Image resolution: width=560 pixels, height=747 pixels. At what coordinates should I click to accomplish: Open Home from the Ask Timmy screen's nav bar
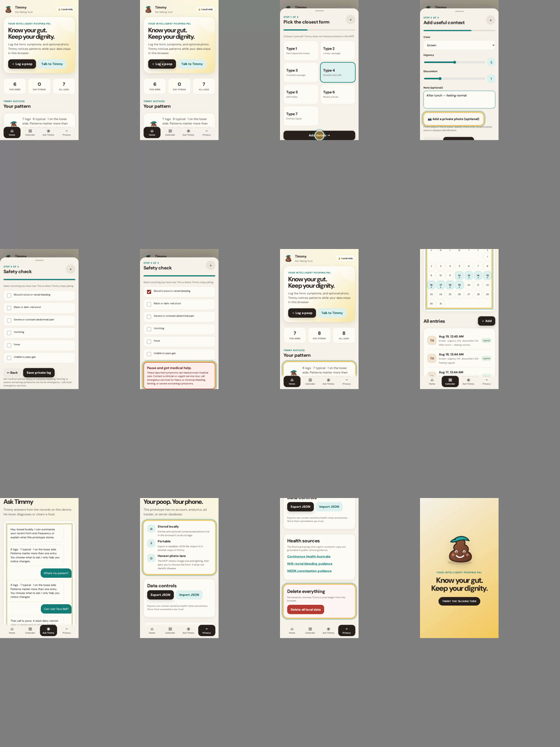click(12, 630)
